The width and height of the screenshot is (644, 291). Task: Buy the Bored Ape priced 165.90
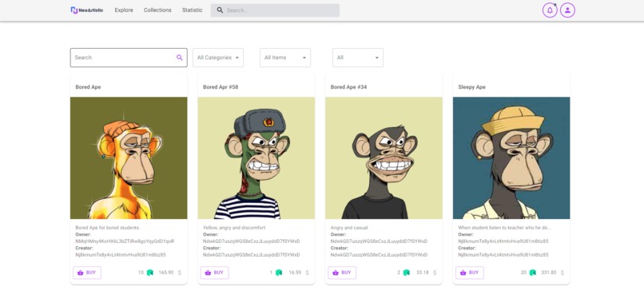87,273
